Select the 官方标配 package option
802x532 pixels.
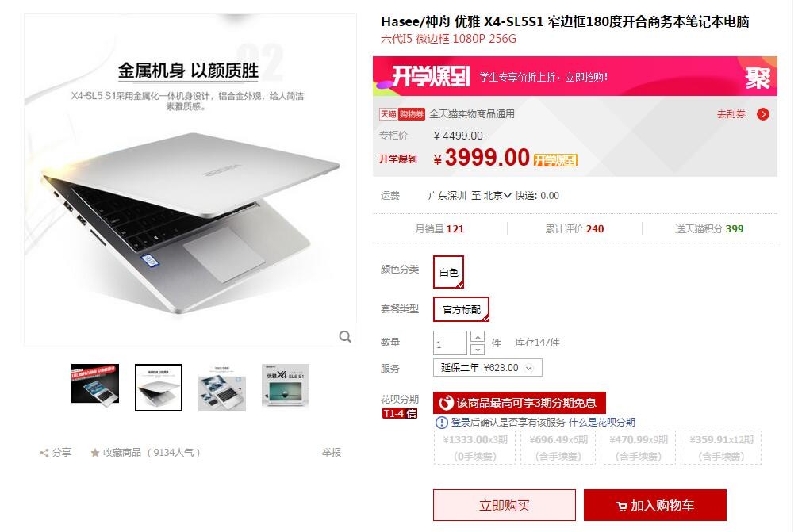pos(462,309)
